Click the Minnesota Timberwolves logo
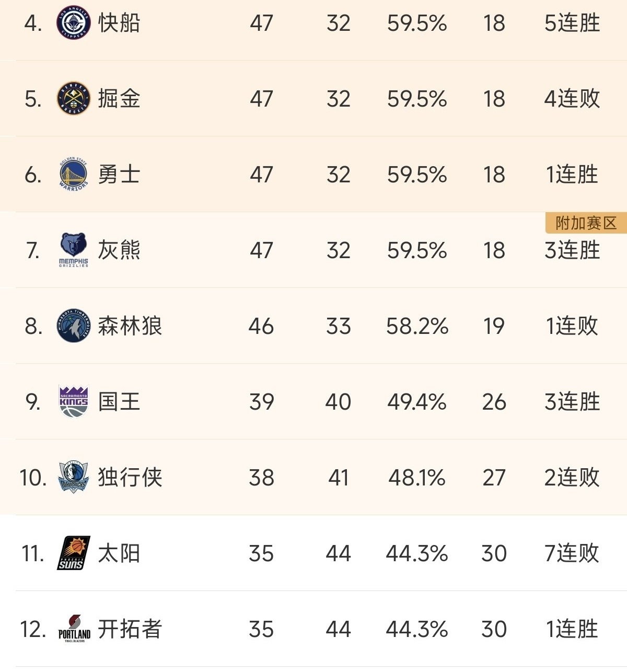 pos(73,326)
